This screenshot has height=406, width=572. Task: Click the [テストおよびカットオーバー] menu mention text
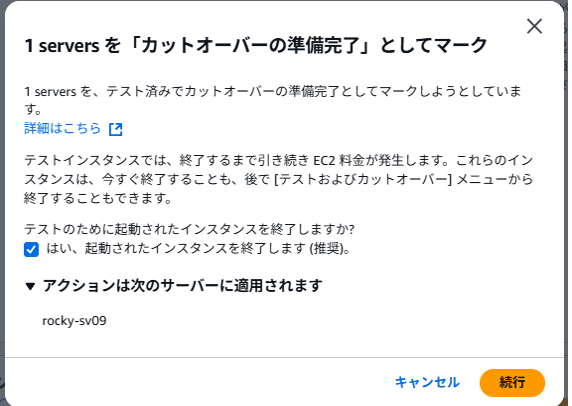[x=363, y=179]
